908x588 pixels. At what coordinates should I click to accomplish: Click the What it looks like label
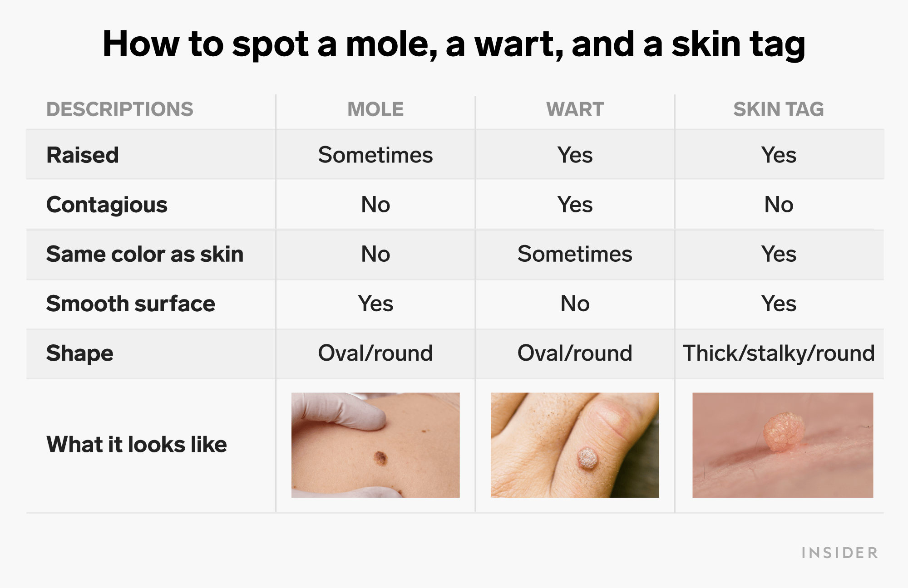(137, 445)
